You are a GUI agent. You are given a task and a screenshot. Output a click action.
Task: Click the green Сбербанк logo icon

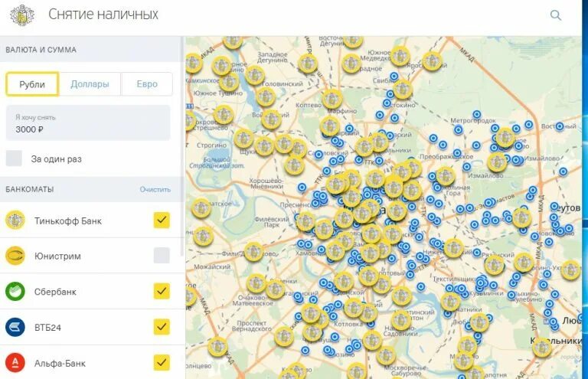point(15,292)
